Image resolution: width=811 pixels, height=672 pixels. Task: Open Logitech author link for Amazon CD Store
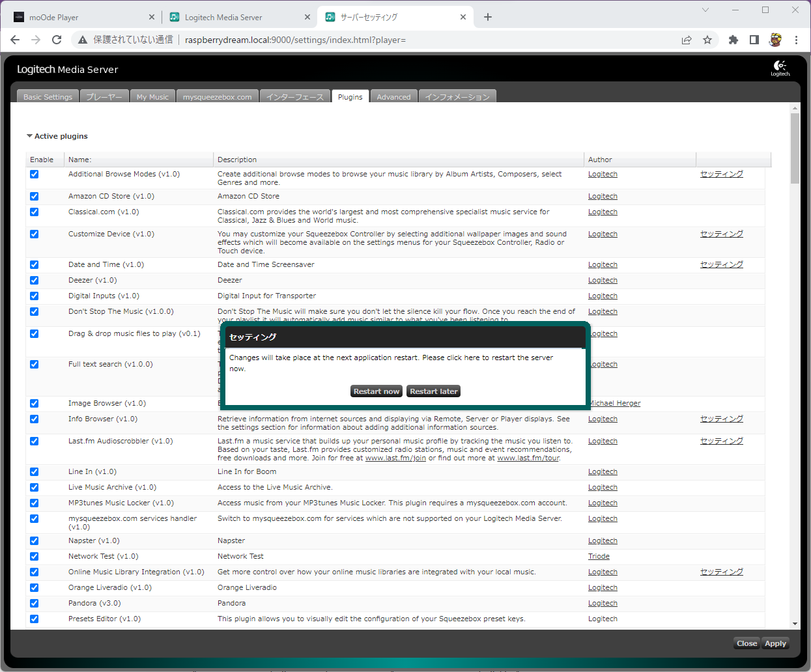pos(603,196)
